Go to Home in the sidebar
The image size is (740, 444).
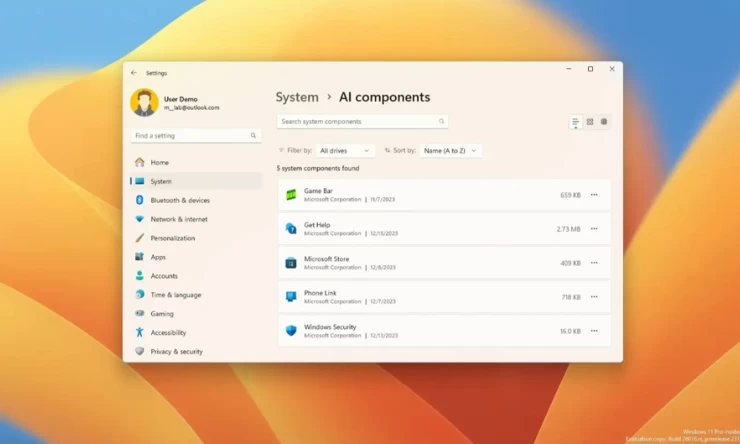[x=196, y=162]
